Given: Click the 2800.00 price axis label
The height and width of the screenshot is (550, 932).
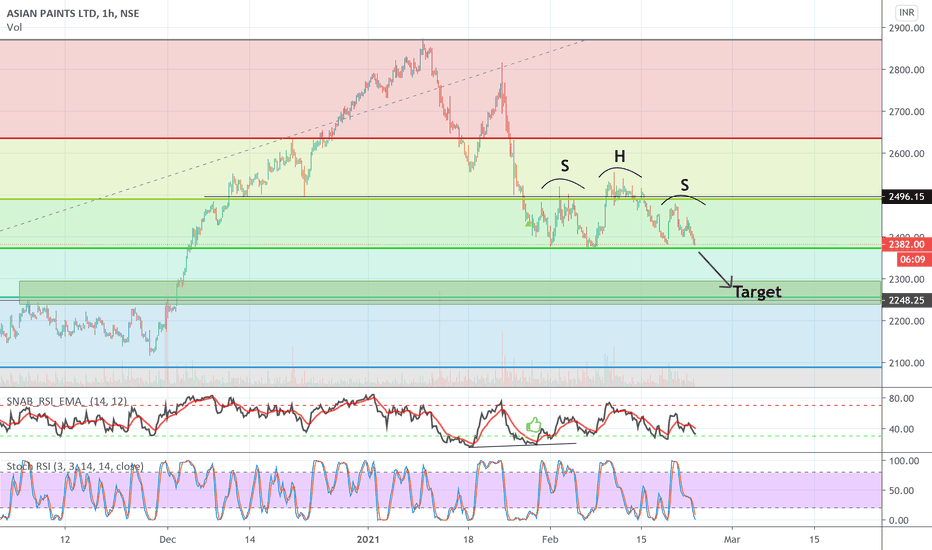Looking at the screenshot, I should [x=906, y=70].
